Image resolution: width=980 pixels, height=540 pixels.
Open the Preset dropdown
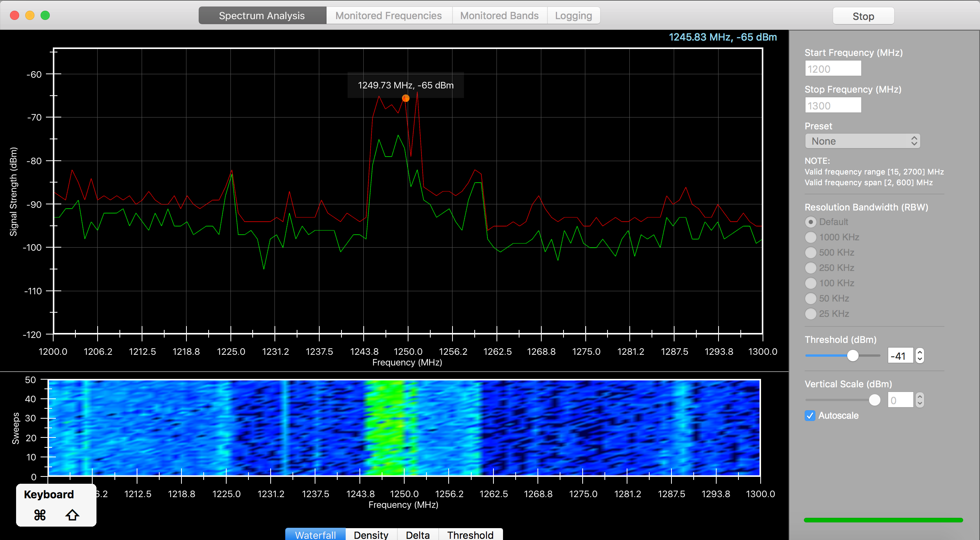coord(862,141)
